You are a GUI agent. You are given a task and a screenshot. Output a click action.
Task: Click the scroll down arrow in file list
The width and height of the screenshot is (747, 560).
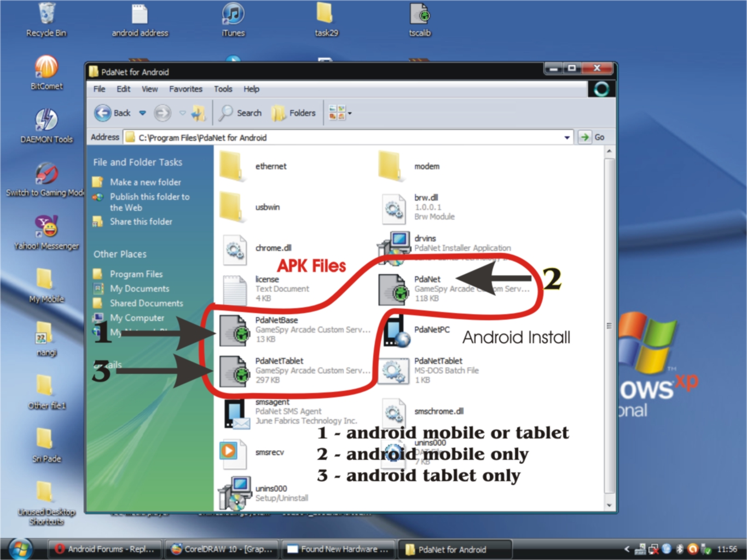tap(609, 505)
